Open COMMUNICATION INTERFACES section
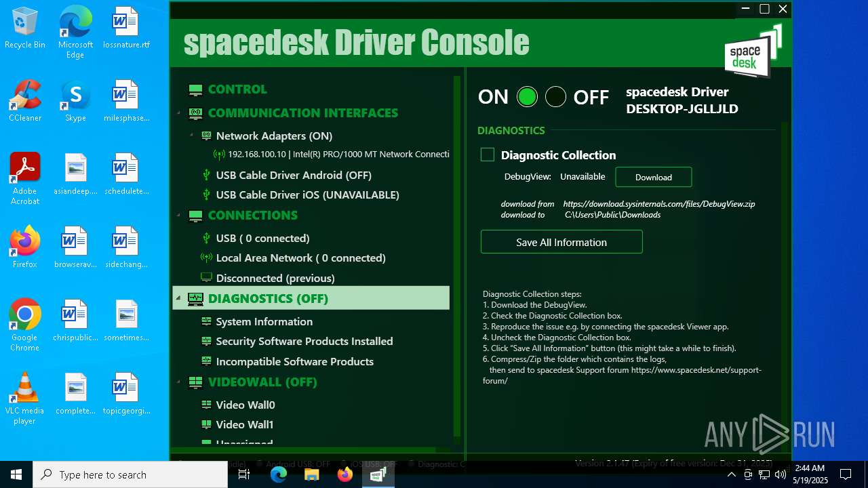 pyautogui.click(x=303, y=113)
